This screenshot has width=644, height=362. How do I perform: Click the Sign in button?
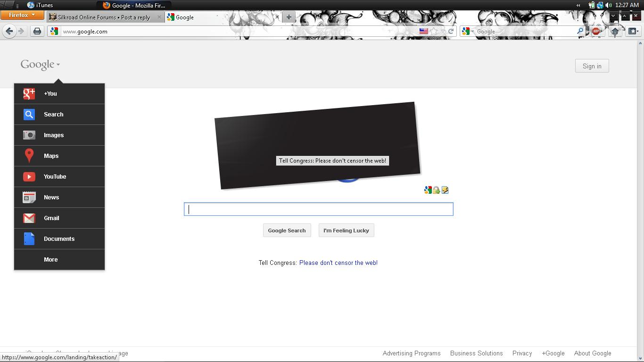(x=592, y=66)
